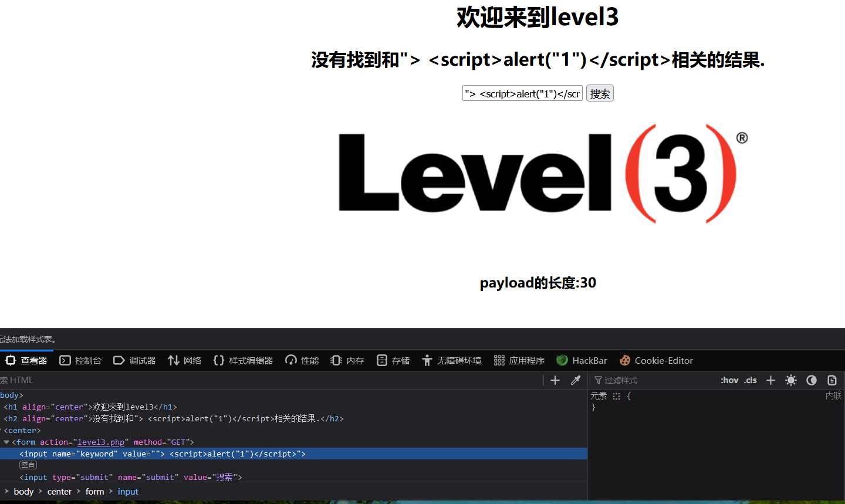Image resolution: width=845 pixels, height=504 pixels.
Task: Add a new style rule with the plus icon
Action: [x=771, y=380]
